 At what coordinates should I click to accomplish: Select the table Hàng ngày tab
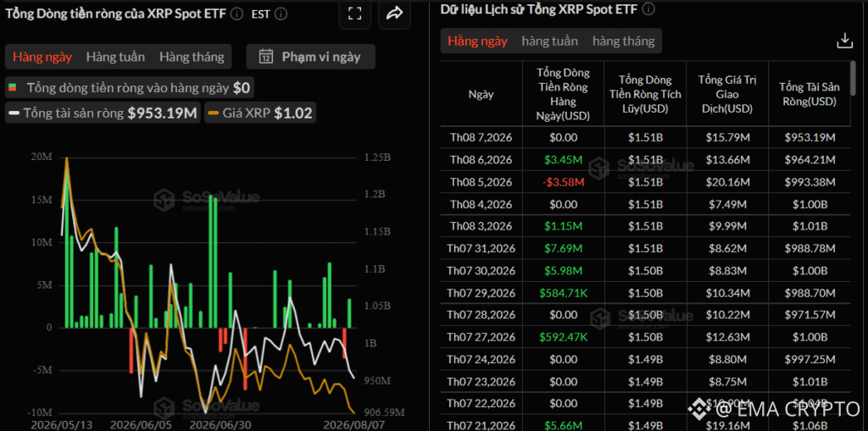(x=478, y=41)
